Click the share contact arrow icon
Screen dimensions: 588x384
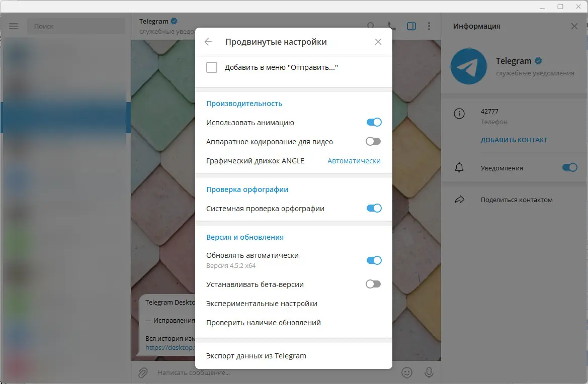click(x=459, y=199)
